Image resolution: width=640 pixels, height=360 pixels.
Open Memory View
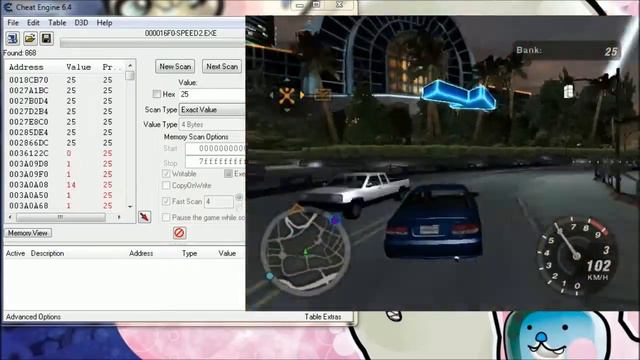28,233
